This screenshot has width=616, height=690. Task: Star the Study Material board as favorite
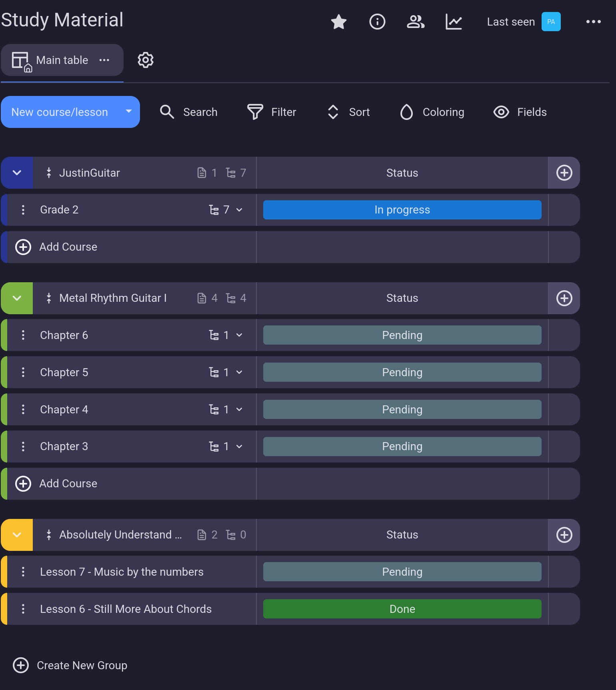(x=338, y=22)
